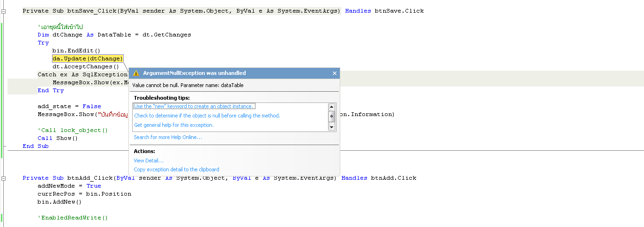
Task: Collapse the btnSave_Click sub outline
Action: (3, 11)
